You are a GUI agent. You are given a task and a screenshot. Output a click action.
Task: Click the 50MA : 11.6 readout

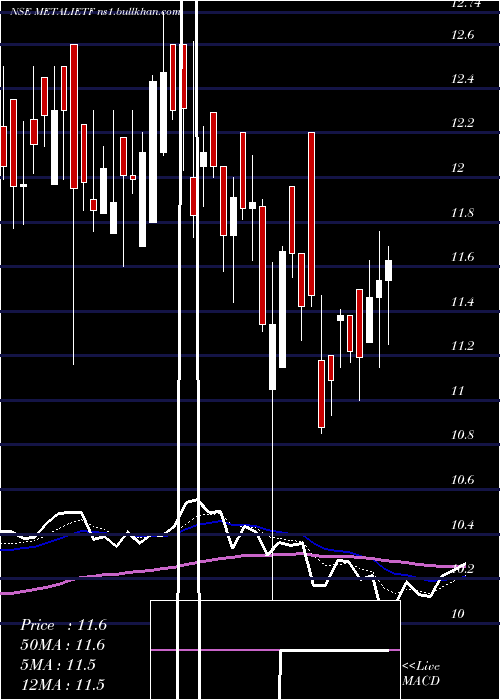[x=62, y=645]
